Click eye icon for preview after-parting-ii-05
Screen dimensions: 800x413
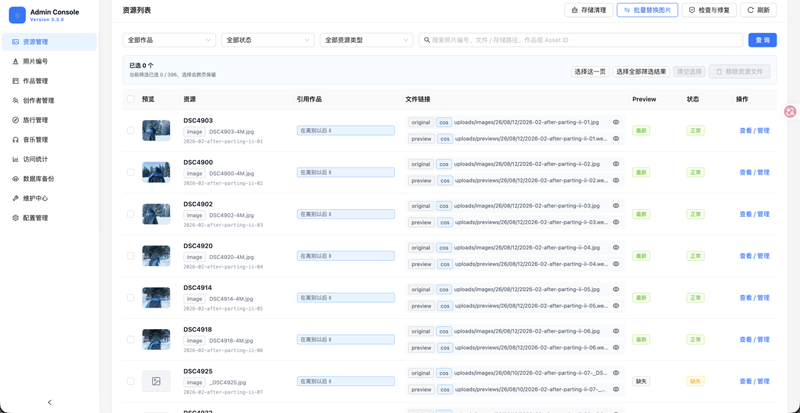click(x=616, y=306)
